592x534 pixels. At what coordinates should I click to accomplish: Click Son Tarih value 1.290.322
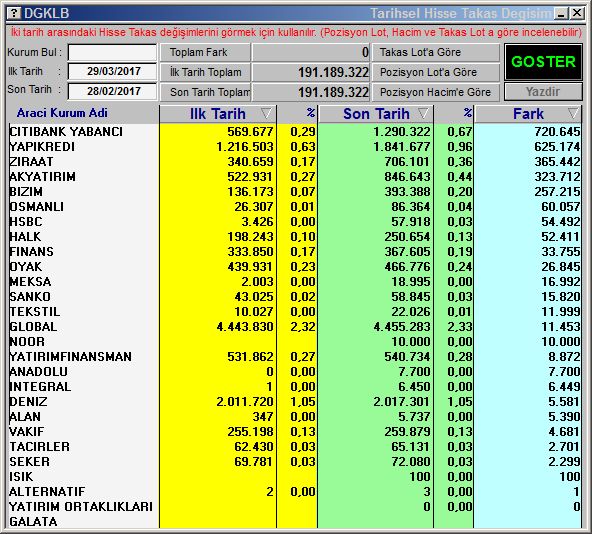(402, 131)
